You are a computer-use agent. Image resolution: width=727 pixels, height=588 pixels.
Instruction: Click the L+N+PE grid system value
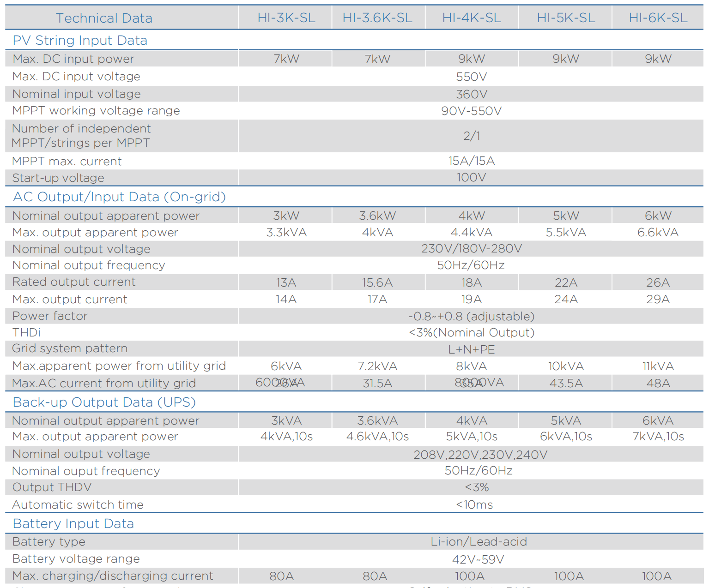(472, 349)
